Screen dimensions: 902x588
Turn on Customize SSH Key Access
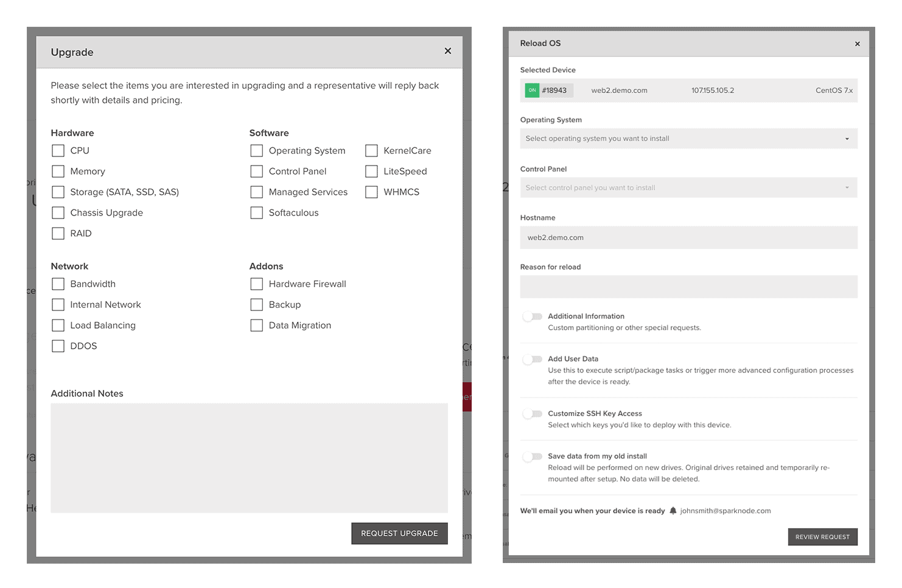[533, 414]
